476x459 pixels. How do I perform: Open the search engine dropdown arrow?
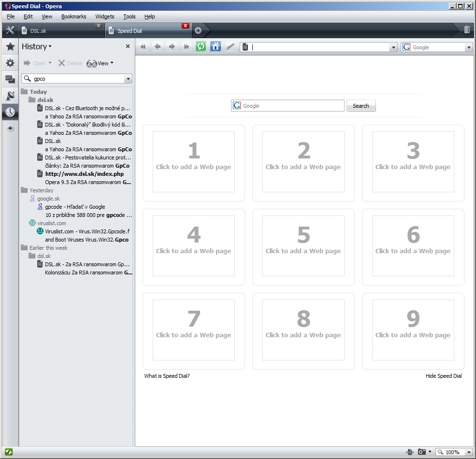[469, 47]
